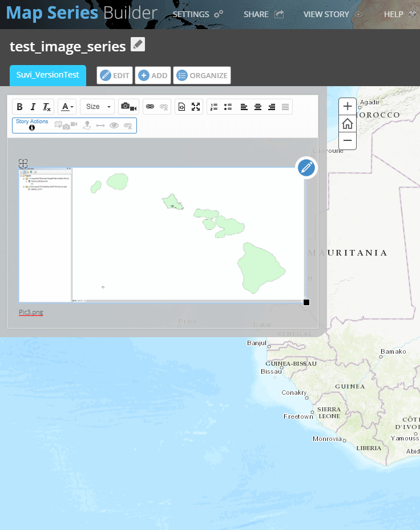
Task: Insert a hyperlink
Action: 150,107
